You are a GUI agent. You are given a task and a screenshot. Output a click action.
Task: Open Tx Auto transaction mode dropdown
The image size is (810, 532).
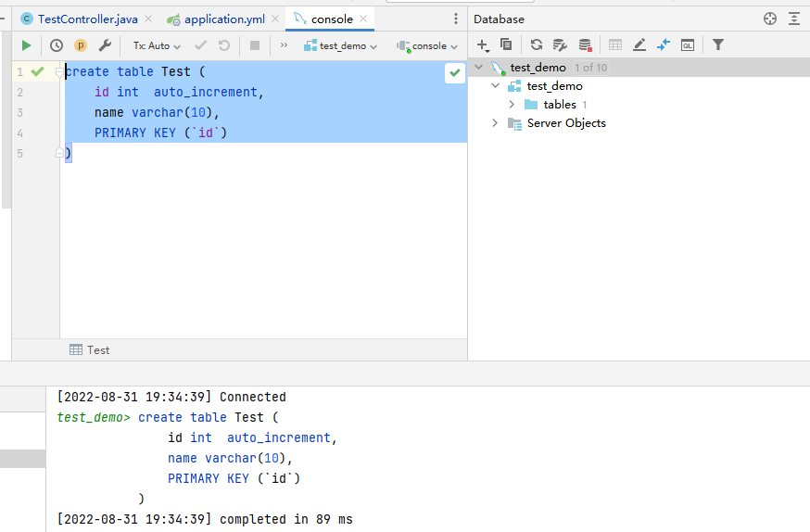[x=157, y=46]
